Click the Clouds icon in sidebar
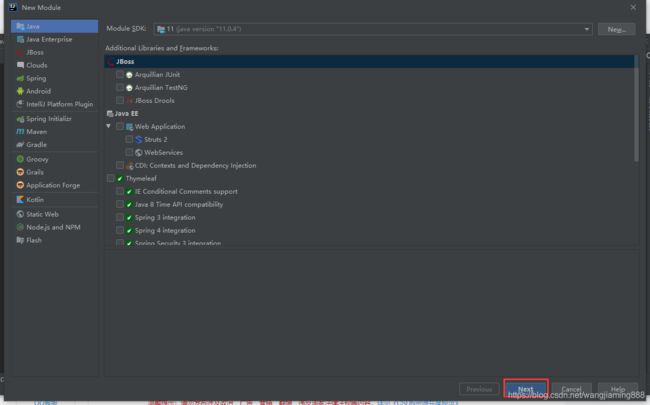 click(x=20, y=65)
